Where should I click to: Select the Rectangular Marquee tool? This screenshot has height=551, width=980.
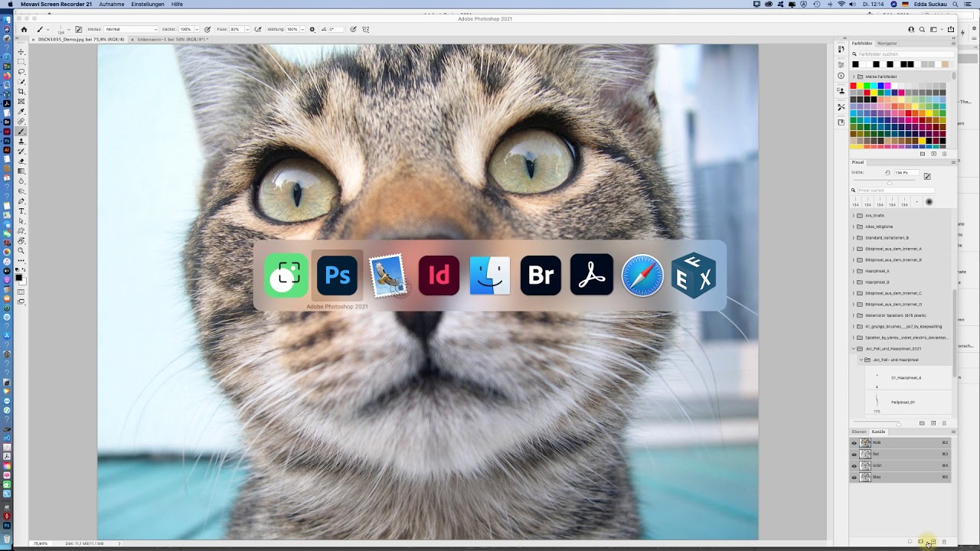click(x=21, y=61)
